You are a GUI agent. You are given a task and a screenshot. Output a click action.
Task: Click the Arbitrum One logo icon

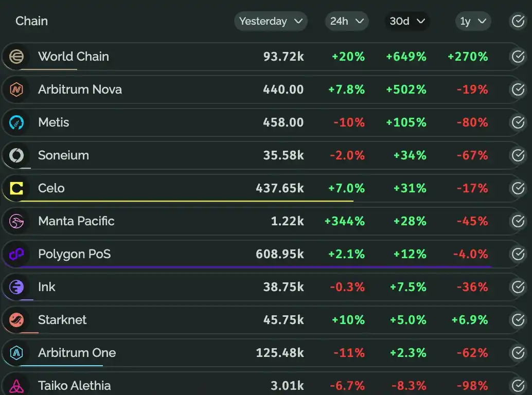pos(16,353)
